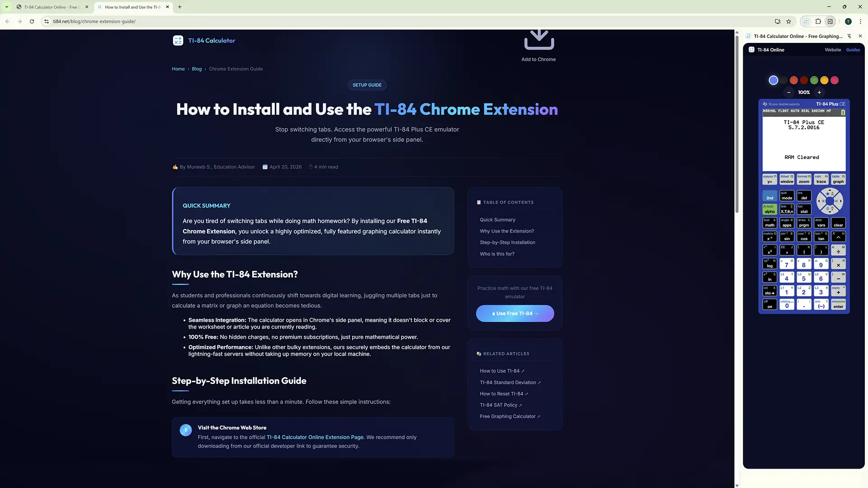Open the TI-84 extension icon in the toolbar
The width and height of the screenshot is (868, 488).
806,21
